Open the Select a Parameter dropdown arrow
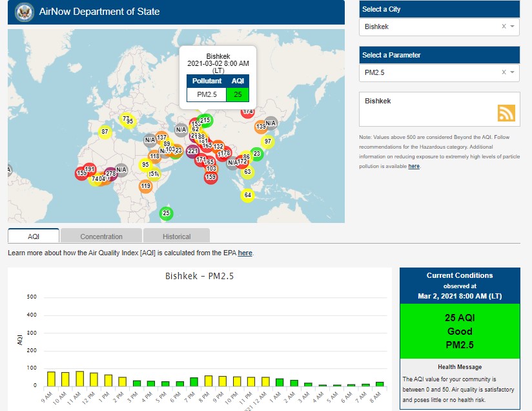The height and width of the screenshot is (411, 532). tap(512, 72)
